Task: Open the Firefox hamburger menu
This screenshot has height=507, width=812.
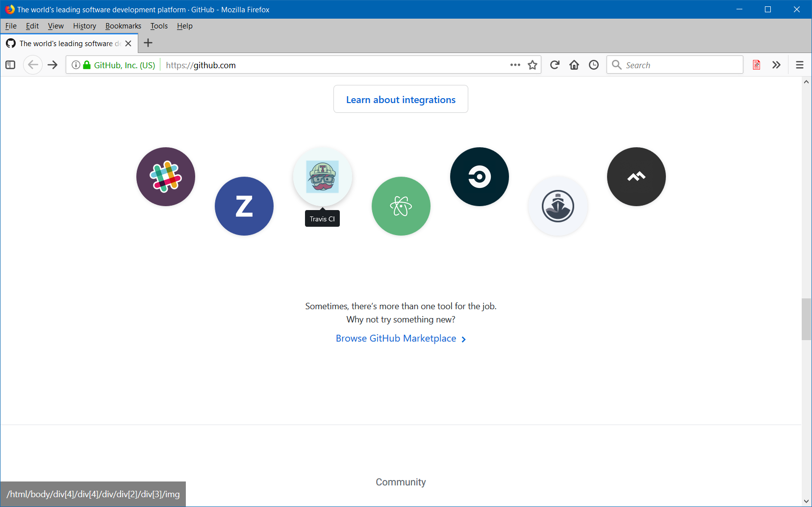Action: pos(800,65)
